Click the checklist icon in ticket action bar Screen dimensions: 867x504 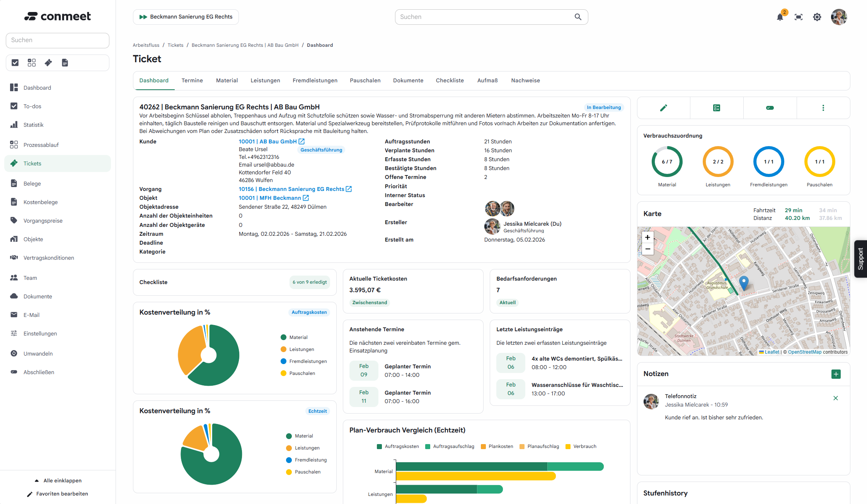tap(717, 108)
